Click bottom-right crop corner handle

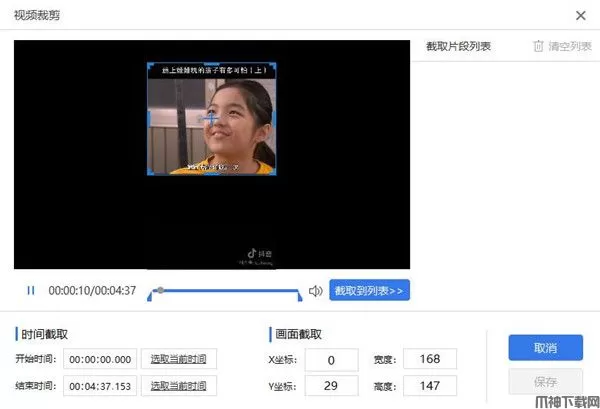pos(273,173)
